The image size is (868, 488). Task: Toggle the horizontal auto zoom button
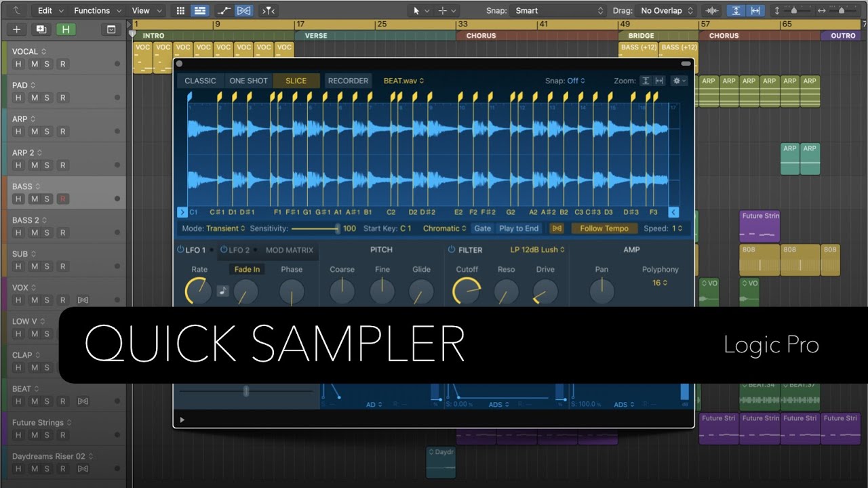pos(755,10)
